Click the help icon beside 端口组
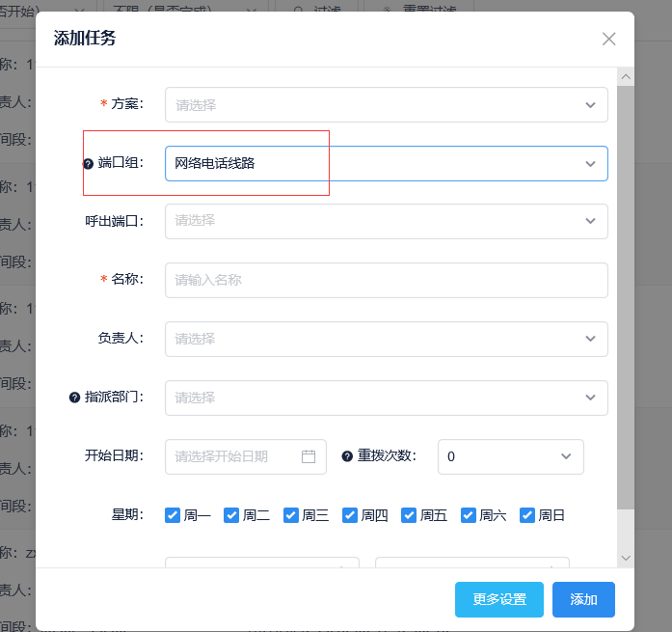Image resolution: width=672 pixels, height=632 pixels. (x=89, y=164)
